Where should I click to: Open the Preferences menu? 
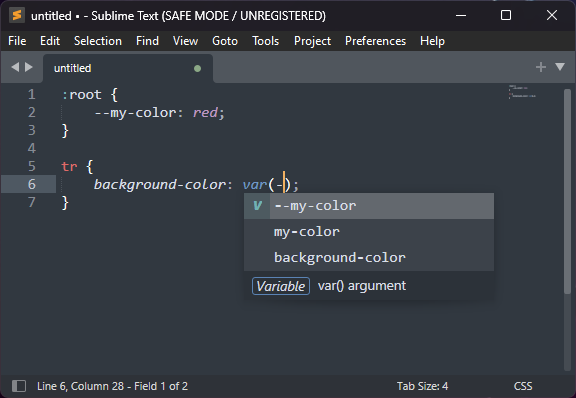pyautogui.click(x=375, y=41)
